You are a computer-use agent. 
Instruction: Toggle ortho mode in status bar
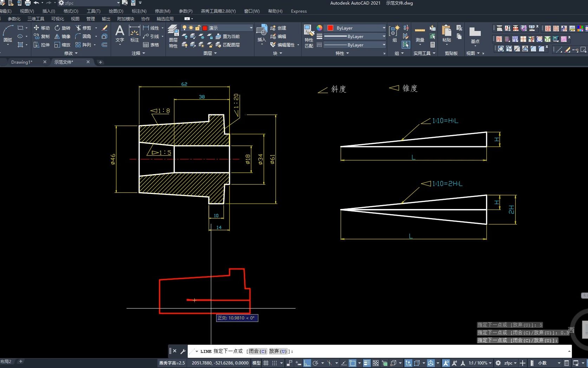coord(307,363)
